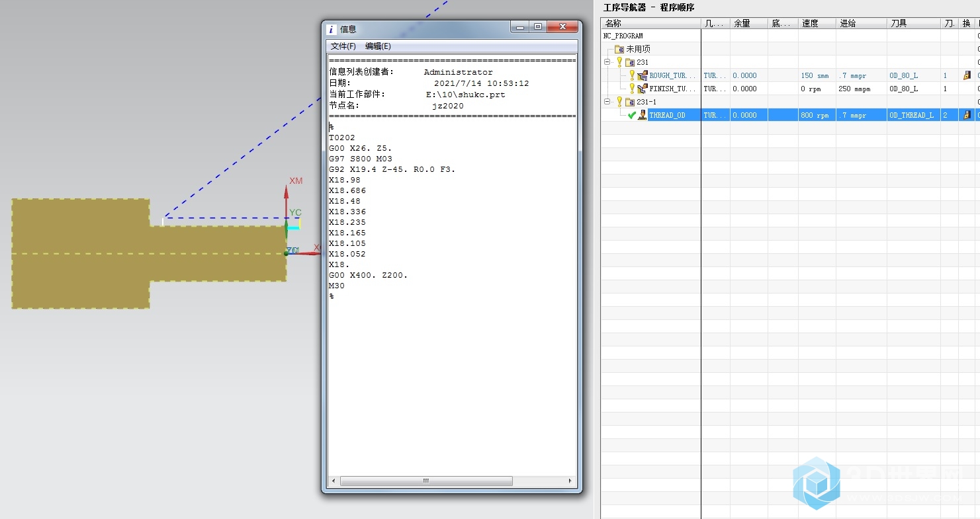Click the THREAD_OD operation icon
The height and width of the screenshot is (519, 980).
point(643,115)
